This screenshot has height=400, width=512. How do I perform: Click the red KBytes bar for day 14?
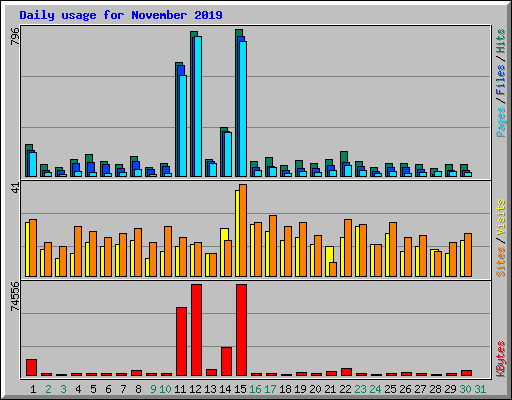click(x=226, y=362)
